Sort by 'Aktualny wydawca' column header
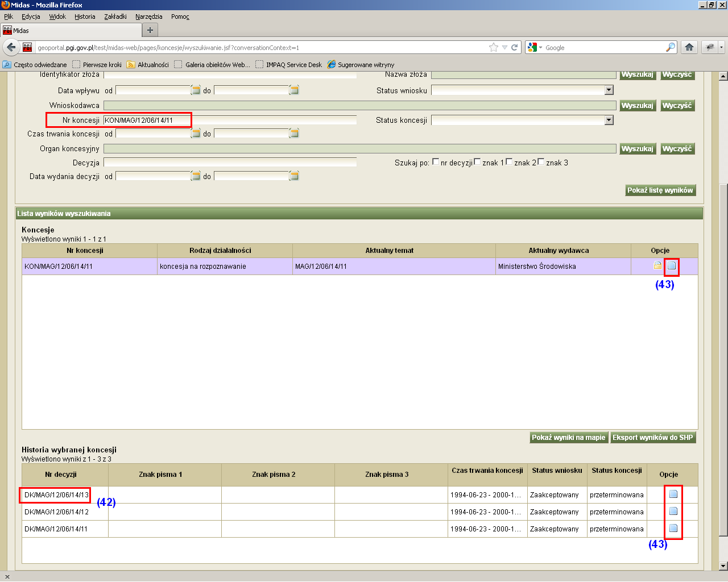Screen dimensions: 728x582 (x=563, y=251)
